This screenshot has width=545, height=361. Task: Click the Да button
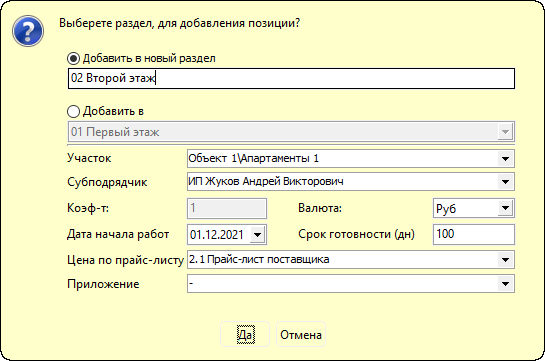(x=245, y=334)
